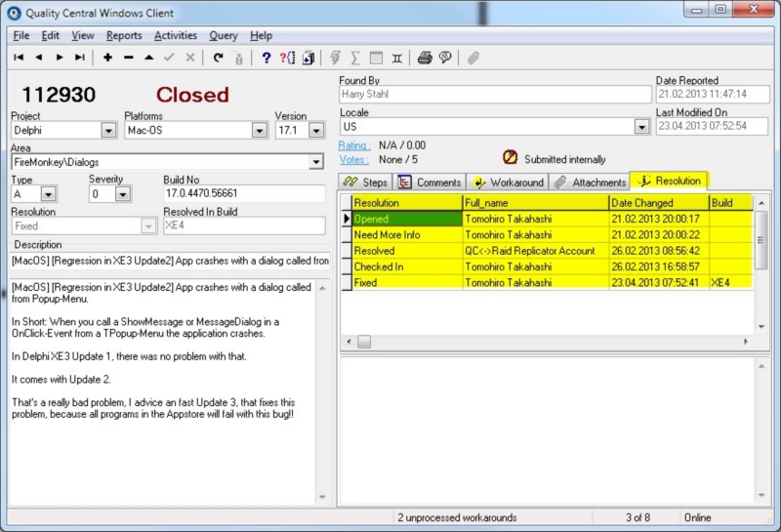Click the Date Reported field
This screenshot has height=532, width=781.
pyautogui.click(x=713, y=94)
